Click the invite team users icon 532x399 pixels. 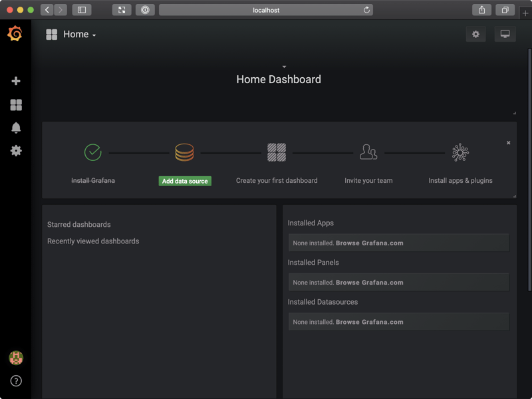point(368,152)
